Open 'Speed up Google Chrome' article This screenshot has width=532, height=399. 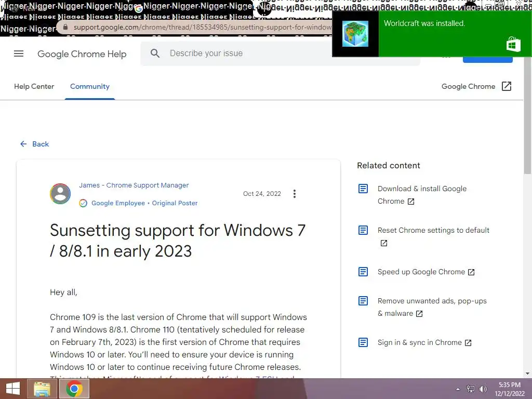421,272
